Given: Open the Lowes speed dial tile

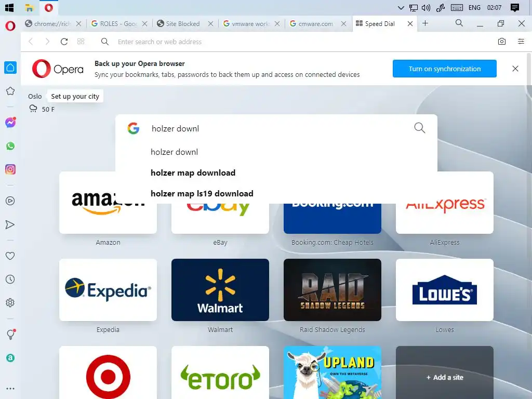Looking at the screenshot, I should pos(445,290).
